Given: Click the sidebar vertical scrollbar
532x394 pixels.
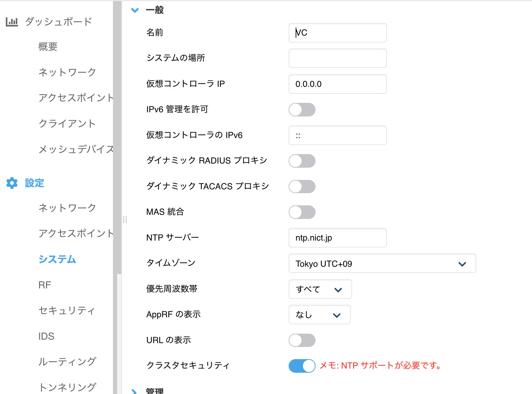Looking at the screenshot, I should click(117, 139).
